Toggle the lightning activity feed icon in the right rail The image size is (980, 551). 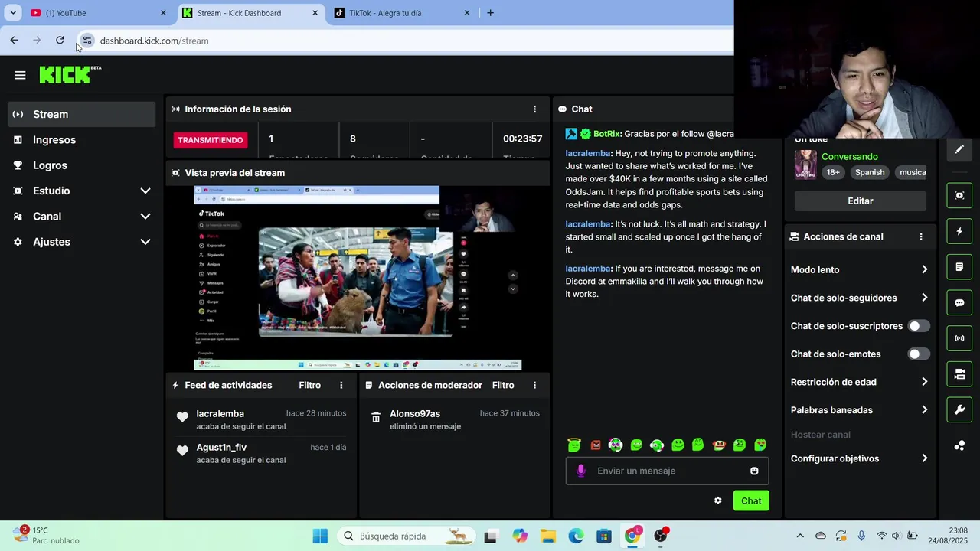click(959, 231)
